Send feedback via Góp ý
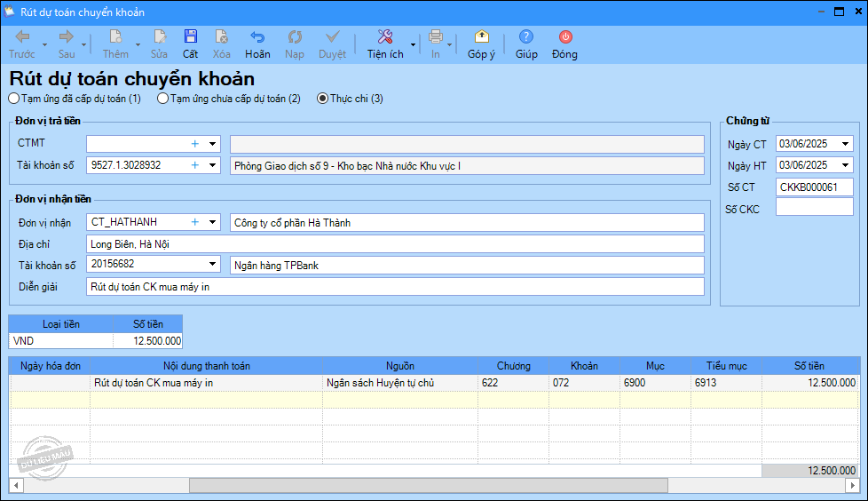This screenshot has width=868, height=501. [481, 44]
